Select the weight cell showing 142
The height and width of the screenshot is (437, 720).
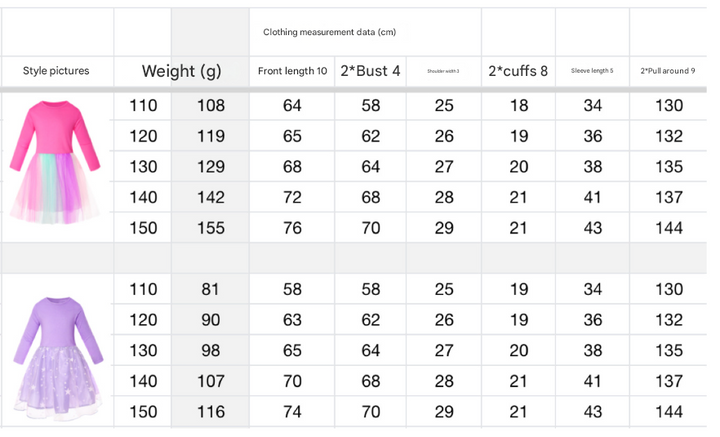[211, 198]
